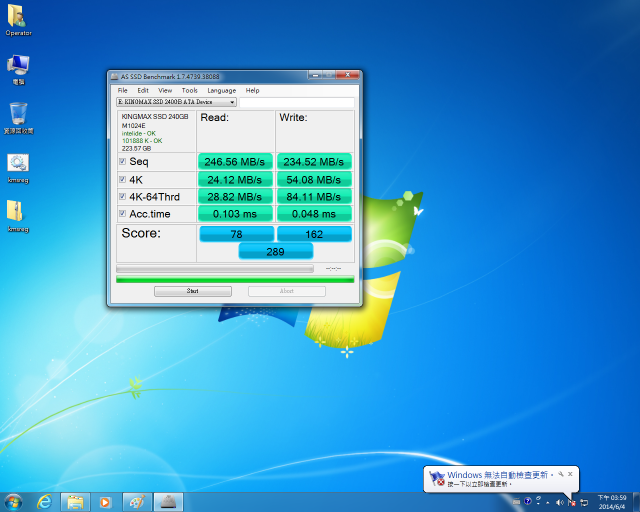The height and width of the screenshot is (512, 640).
Task: Click the volume speaker tray icon
Action: point(560,502)
